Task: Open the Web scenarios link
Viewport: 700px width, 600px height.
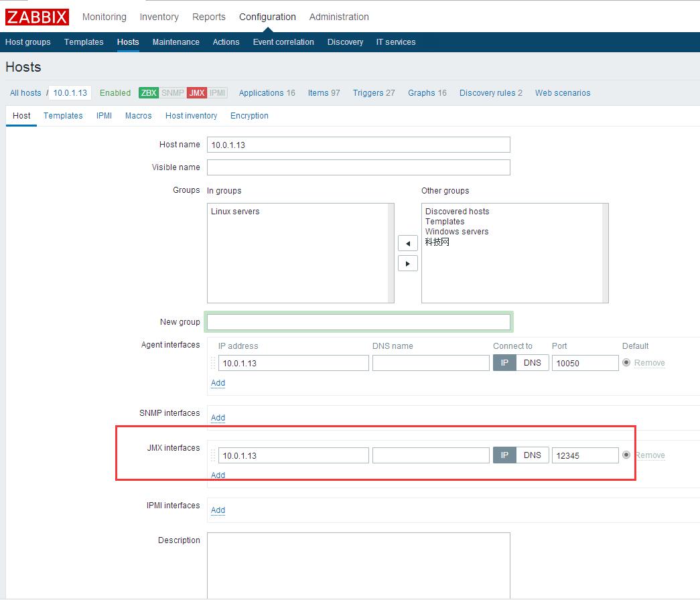Action: [563, 93]
